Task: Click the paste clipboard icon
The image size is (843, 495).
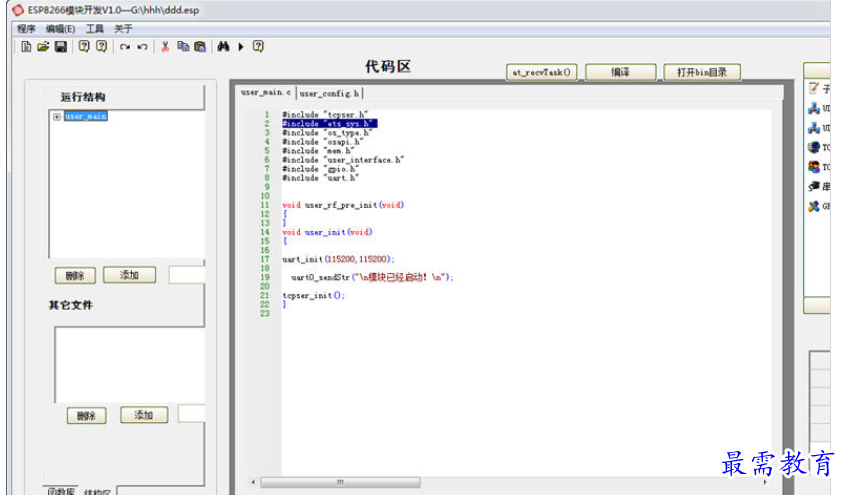Action: 200,47
